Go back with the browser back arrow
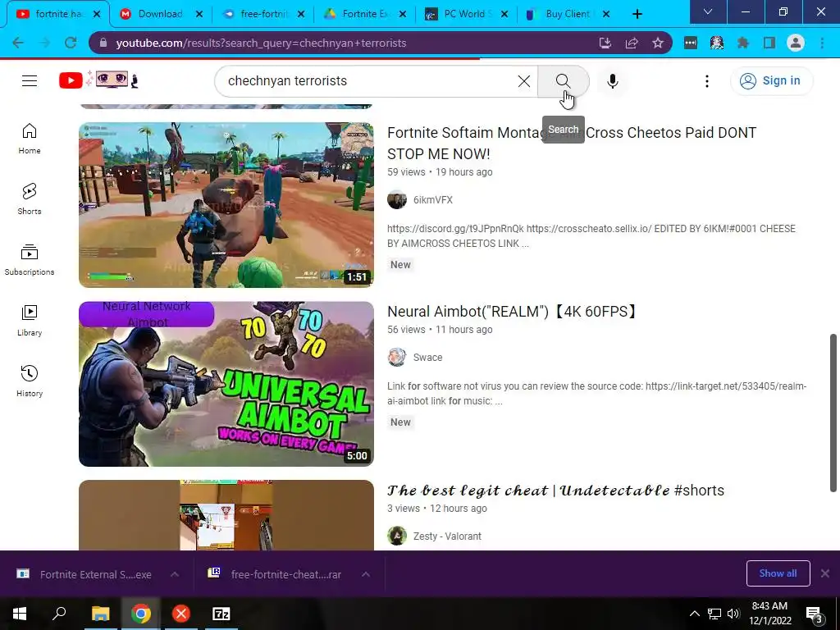Viewport: 840px width, 630px height. point(18,43)
